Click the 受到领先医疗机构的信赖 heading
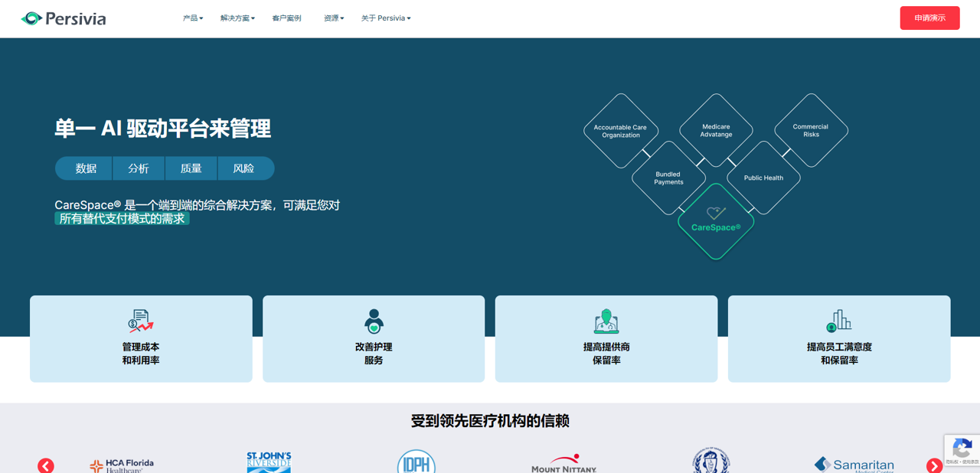The image size is (980, 473). (490, 421)
